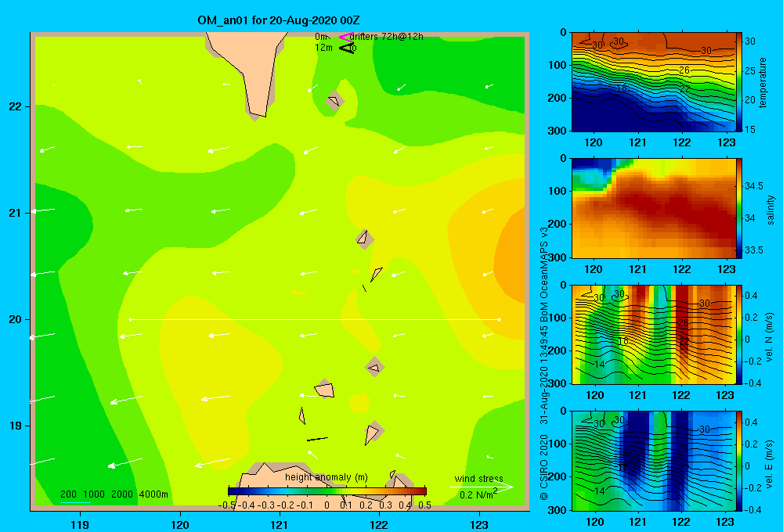Click the '-0.5' end label of the height anomaly scale

[227, 505]
